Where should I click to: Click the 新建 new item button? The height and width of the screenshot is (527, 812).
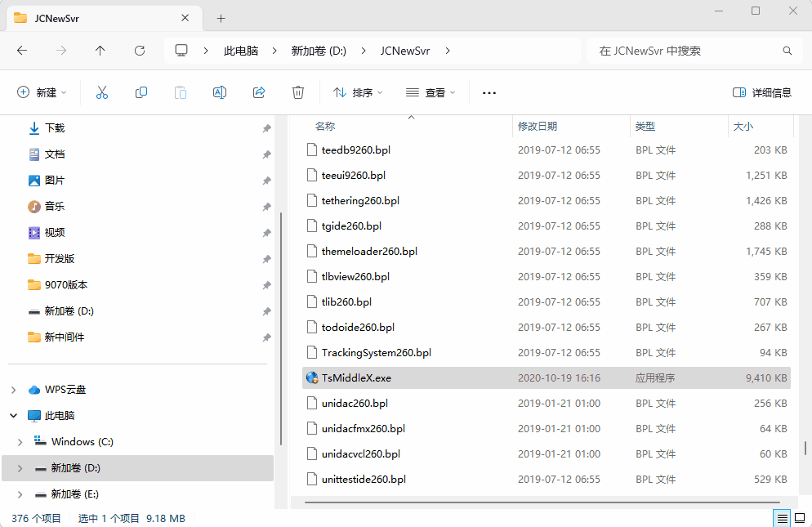click(42, 92)
